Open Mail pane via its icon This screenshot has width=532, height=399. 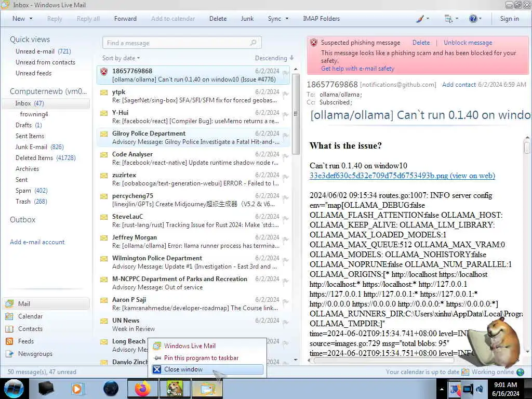[x=9, y=303]
